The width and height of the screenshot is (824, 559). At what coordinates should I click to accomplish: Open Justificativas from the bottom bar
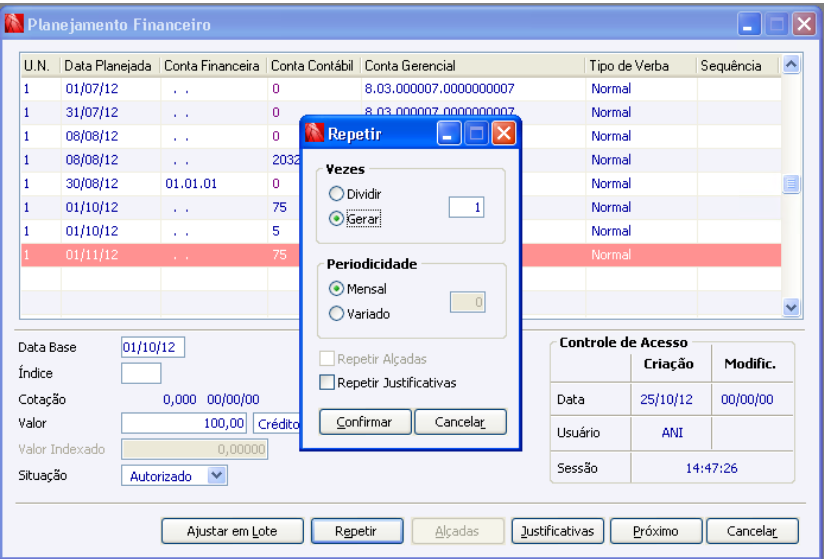click(558, 531)
